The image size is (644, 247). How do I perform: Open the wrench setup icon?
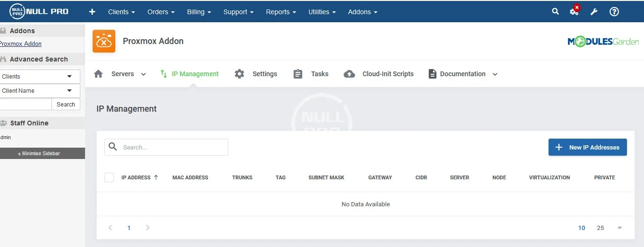(x=594, y=12)
